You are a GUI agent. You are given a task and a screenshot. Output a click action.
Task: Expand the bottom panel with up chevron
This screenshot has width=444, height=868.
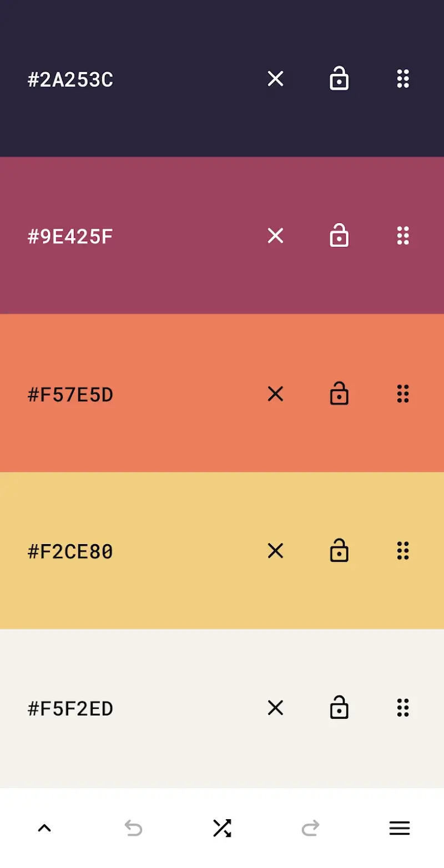click(44, 828)
